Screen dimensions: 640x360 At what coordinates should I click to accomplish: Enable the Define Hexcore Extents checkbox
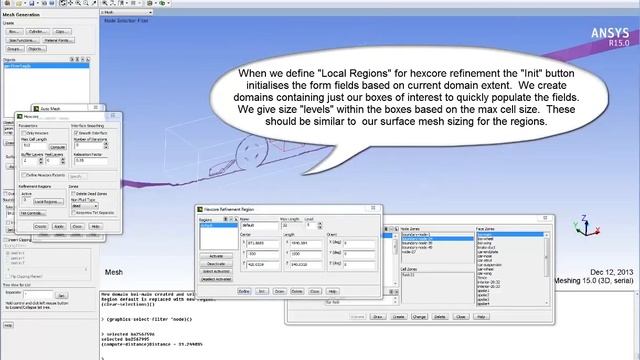(24, 175)
